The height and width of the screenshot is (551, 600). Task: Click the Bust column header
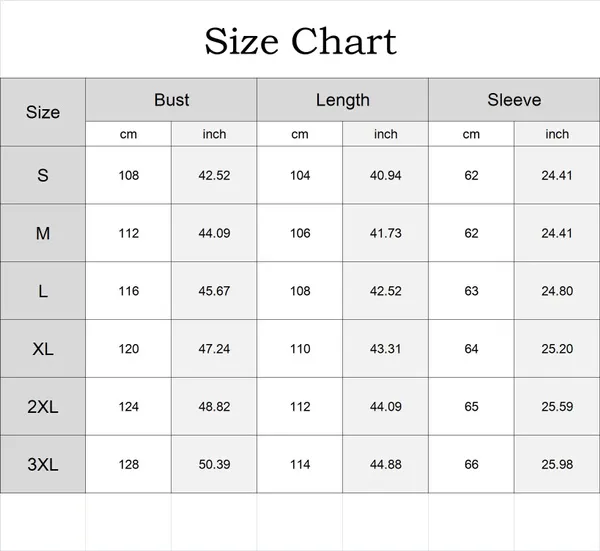point(171,100)
